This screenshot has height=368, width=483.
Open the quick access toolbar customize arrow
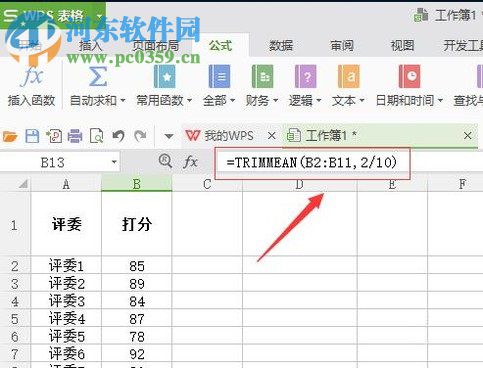[169, 136]
